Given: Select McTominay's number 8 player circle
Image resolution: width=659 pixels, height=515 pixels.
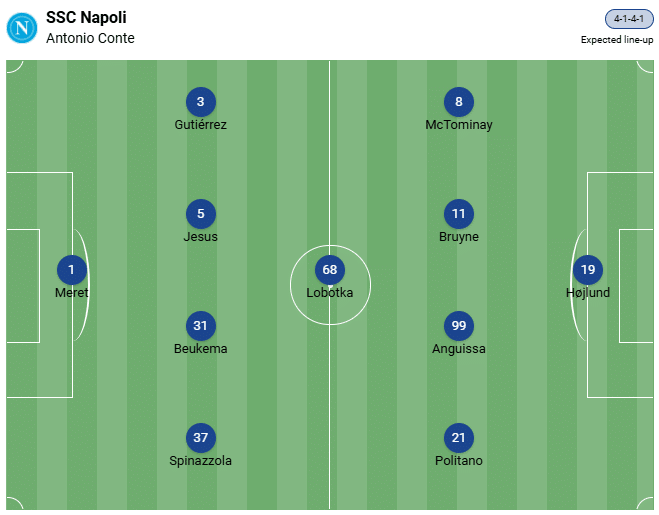Looking at the screenshot, I should click(459, 102).
